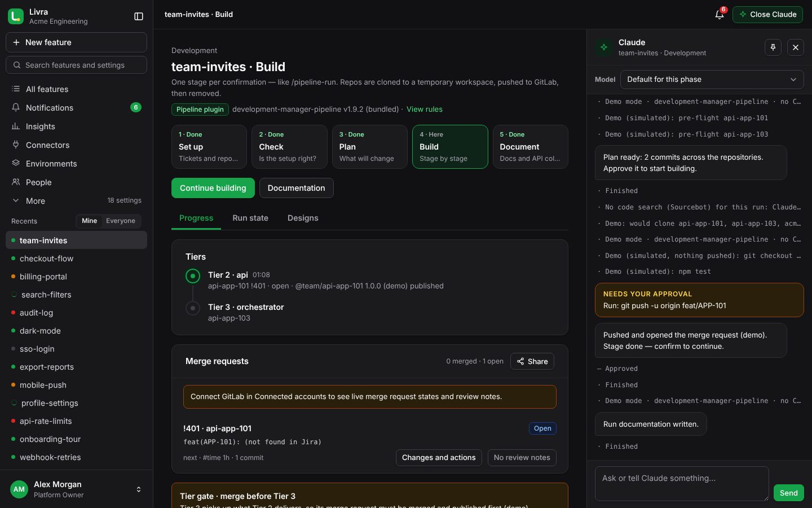Switch recents filter to Mine
The height and width of the screenshot is (508, 812).
click(89, 221)
